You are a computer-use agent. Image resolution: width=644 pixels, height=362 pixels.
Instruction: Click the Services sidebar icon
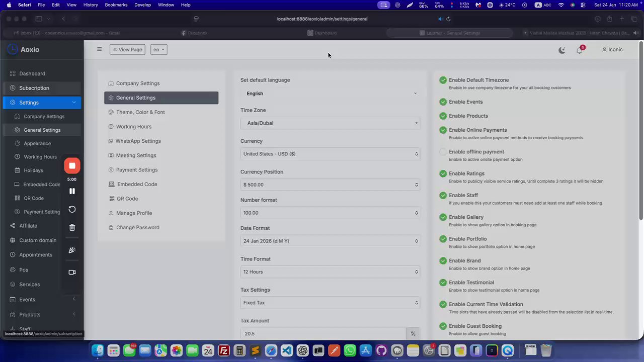13,284
